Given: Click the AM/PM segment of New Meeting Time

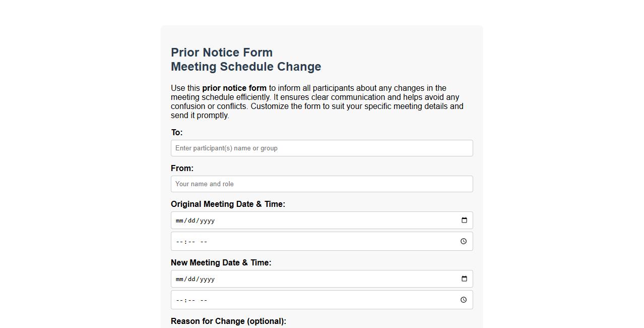Looking at the screenshot, I should click(x=205, y=299).
